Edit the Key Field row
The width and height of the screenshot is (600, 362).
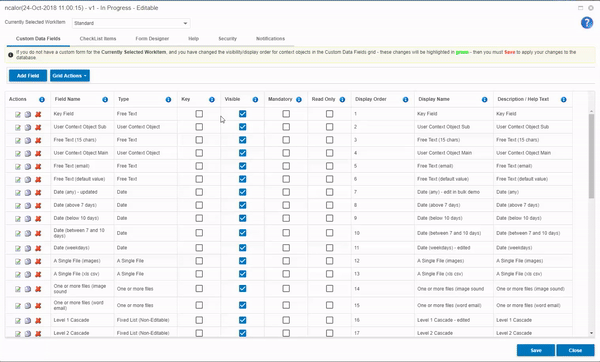18,114
